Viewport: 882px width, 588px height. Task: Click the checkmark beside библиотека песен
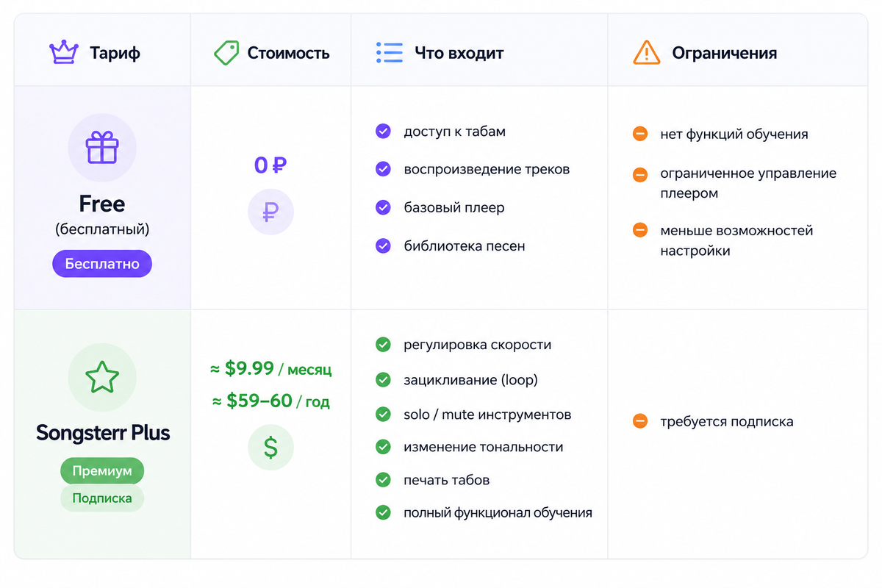(x=383, y=245)
